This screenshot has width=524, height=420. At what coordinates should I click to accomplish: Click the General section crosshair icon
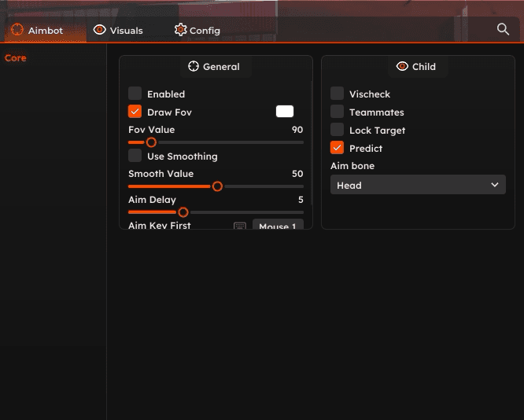(x=194, y=67)
